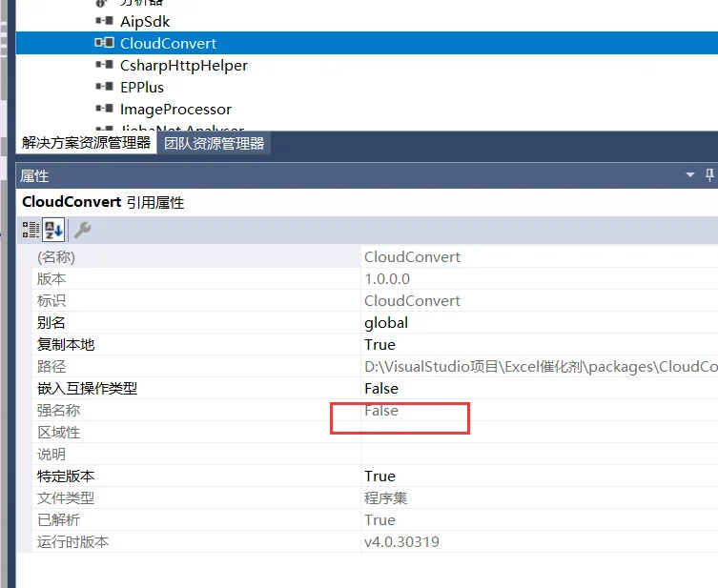Click the 文件类型 value 程序集
Screen dimensions: 718x588
385,497
